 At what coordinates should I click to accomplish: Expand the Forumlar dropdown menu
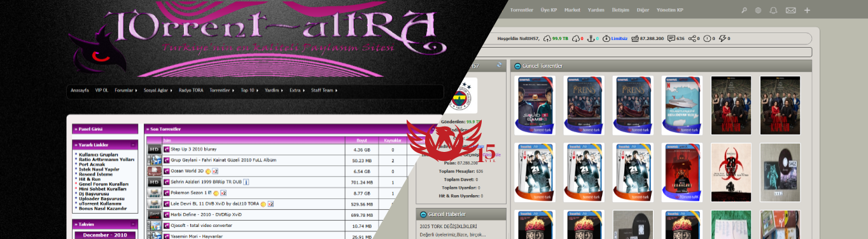pyautogui.click(x=126, y=90)
